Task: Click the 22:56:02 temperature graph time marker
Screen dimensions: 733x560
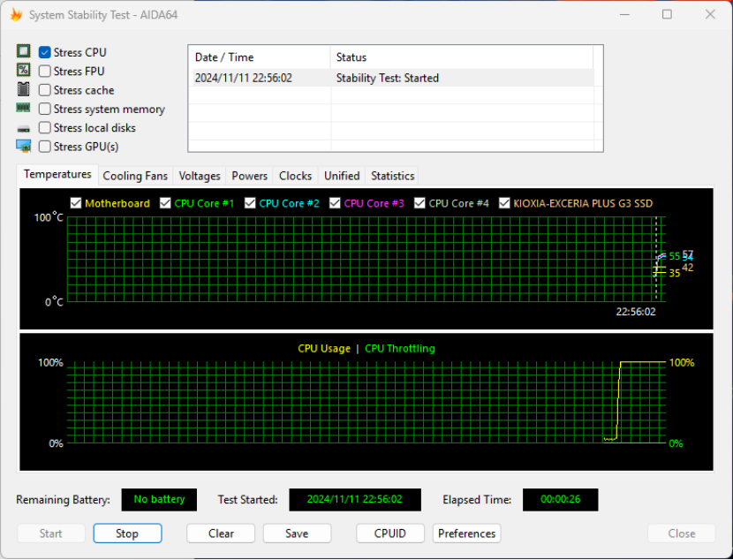Action: click(x=636, y=312)
